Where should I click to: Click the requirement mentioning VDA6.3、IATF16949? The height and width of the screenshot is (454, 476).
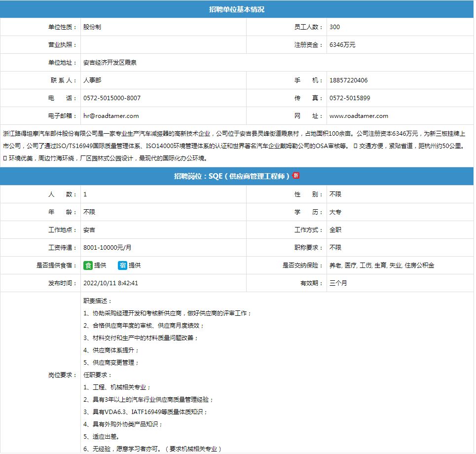click(146, 412)
